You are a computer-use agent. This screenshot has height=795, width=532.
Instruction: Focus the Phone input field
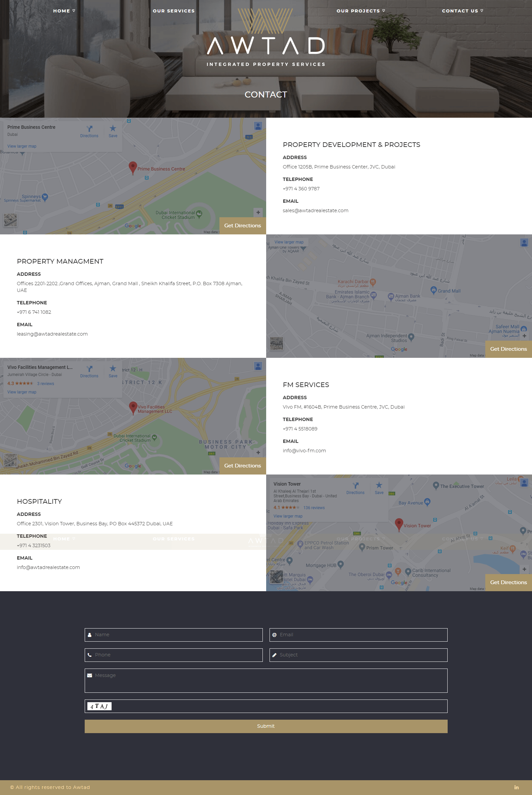pyautogui.click(x=173, y=655)
